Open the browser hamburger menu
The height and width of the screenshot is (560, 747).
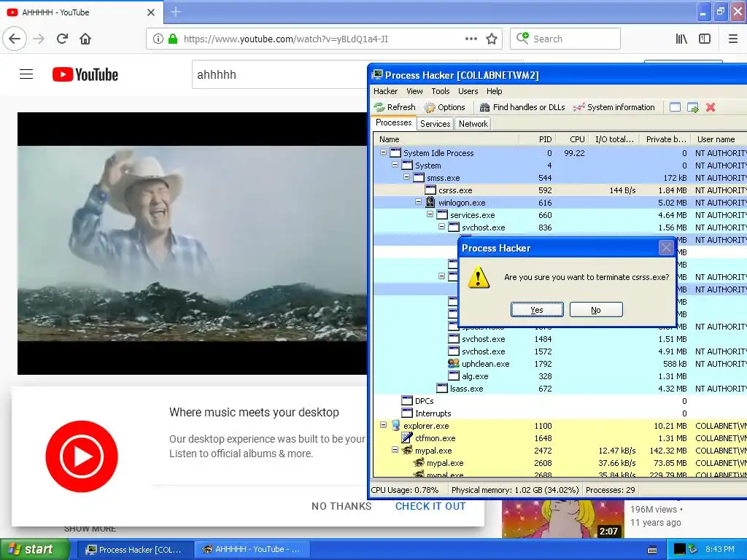(733, 39)
